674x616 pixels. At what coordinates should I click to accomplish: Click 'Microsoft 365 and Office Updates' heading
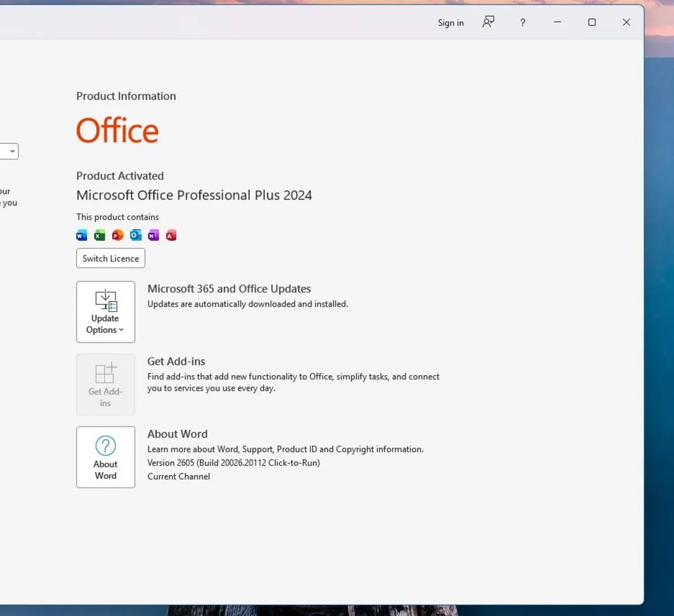pos(229,289)
